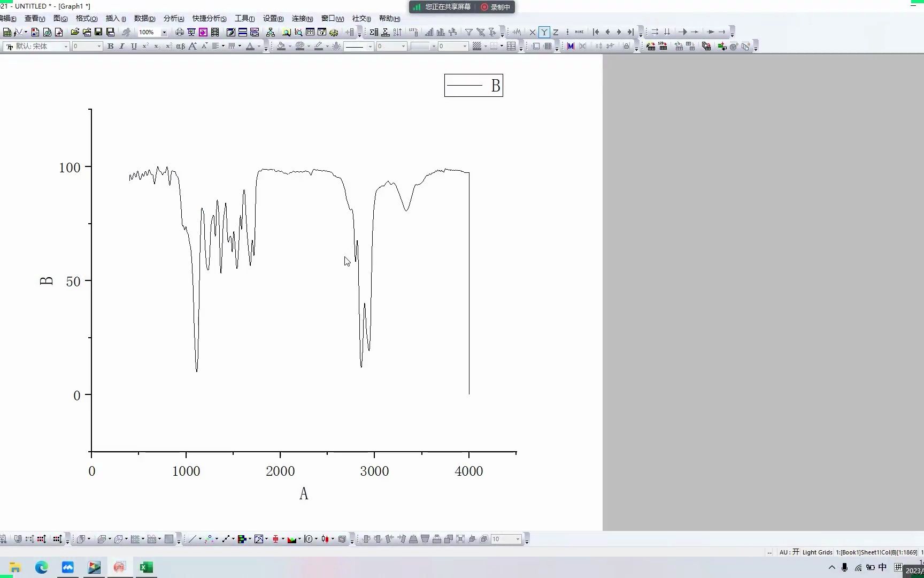This screenshot has width=924, height=578.
Task: Click the Increase font size icon
Action: pos(192,47)
